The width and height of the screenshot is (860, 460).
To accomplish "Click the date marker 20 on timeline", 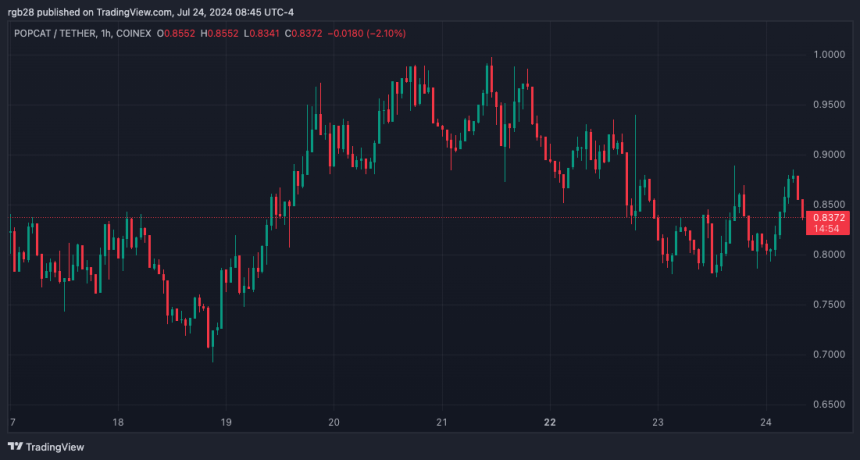I will click(333, 422).
